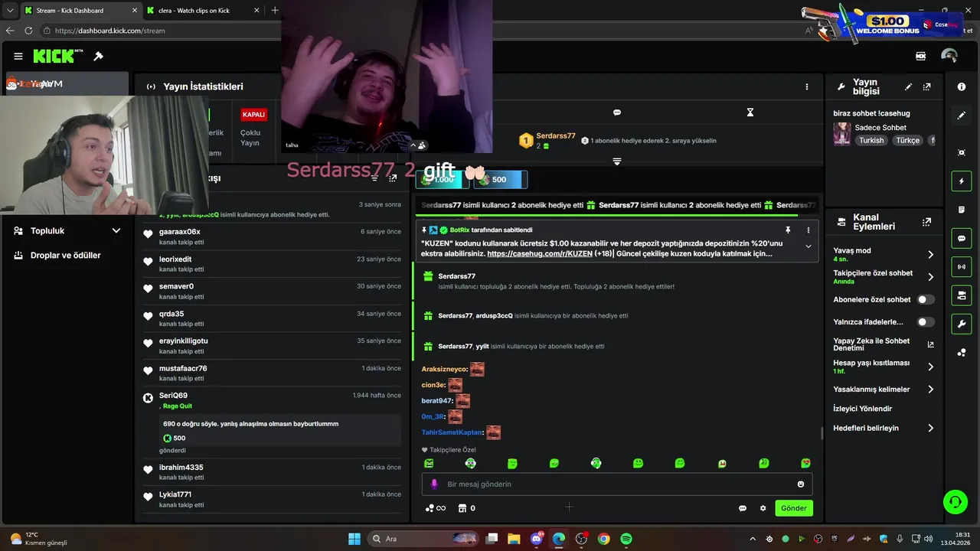Open three-dot options on pinned message
This screenshot has width=980, height=551.
tap(808, 230)
